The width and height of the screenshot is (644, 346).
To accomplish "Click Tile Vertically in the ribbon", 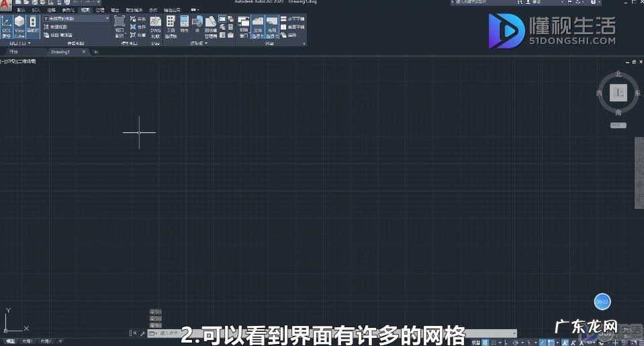I will pyautogui.click(x=292, y=27).
